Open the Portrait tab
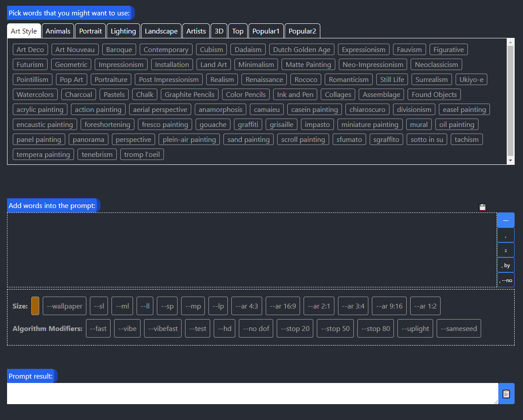 point(90,31)
